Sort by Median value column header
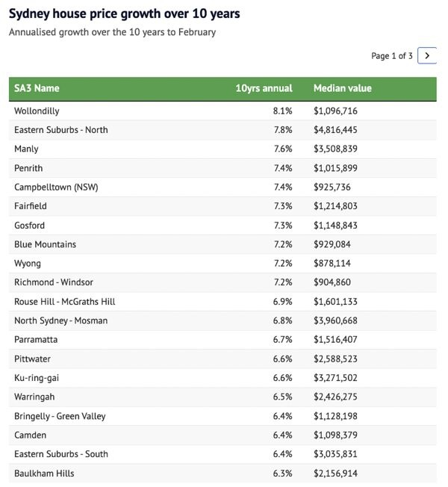The width and height of the screenshot is (448, 487). (342, 88)
